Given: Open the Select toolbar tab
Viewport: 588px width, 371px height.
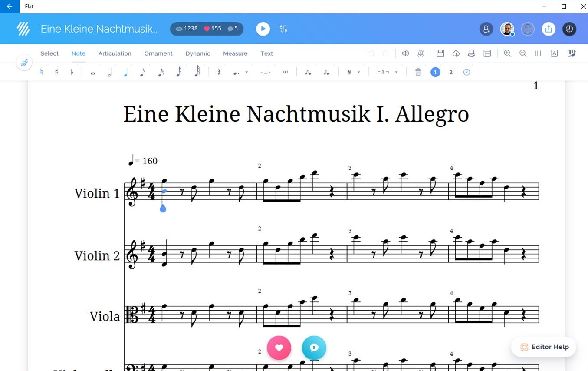Looking at the screenshot, I should 49,53.
